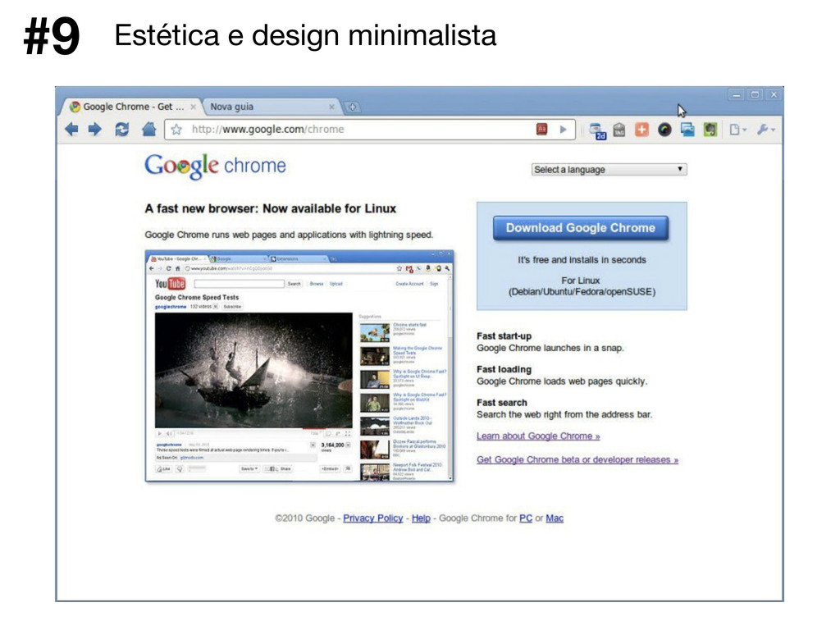
Task: Open the Page menu icon
Action: [x=737, y=129]
